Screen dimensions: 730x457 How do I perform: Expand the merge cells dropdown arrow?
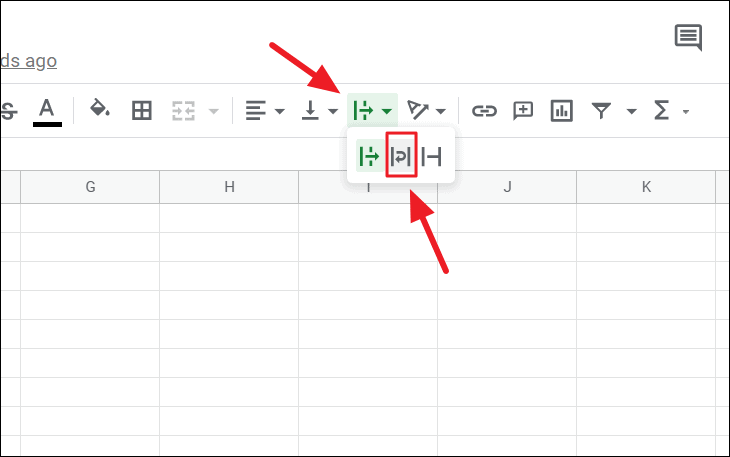(213, 111)
